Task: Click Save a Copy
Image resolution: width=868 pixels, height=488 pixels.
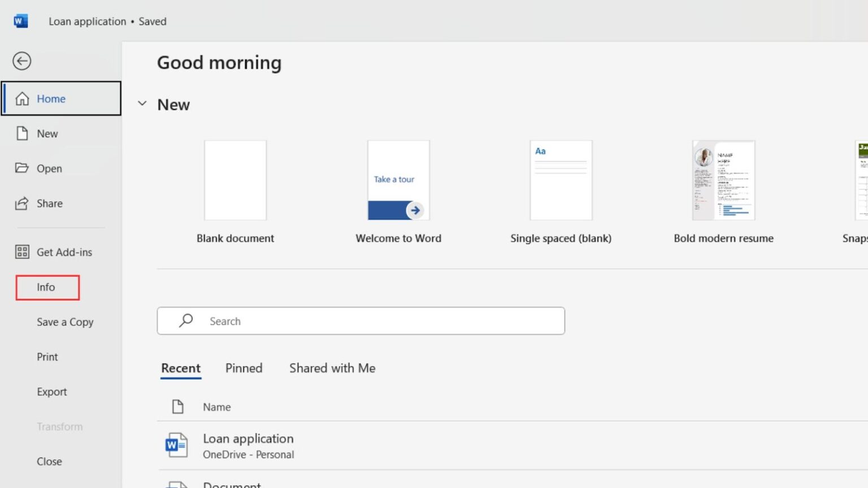Action: (x=64, y=322)
